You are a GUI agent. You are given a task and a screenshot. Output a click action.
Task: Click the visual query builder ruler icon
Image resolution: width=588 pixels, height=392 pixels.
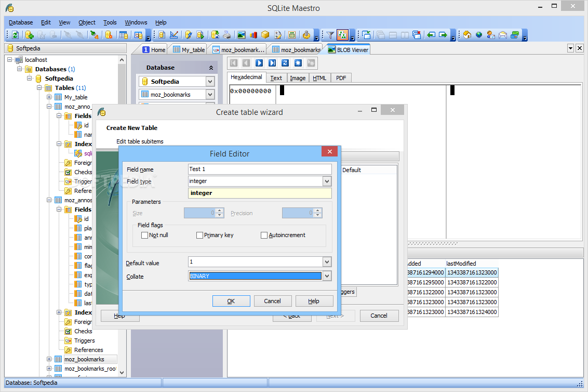(174, 35)
